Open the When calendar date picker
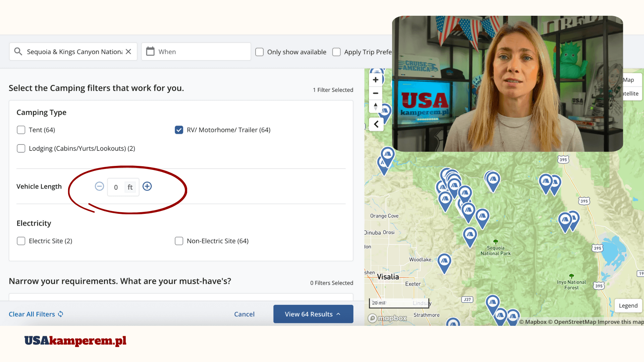644x362 pixels. pyautogui.click(x=150, y=52)
